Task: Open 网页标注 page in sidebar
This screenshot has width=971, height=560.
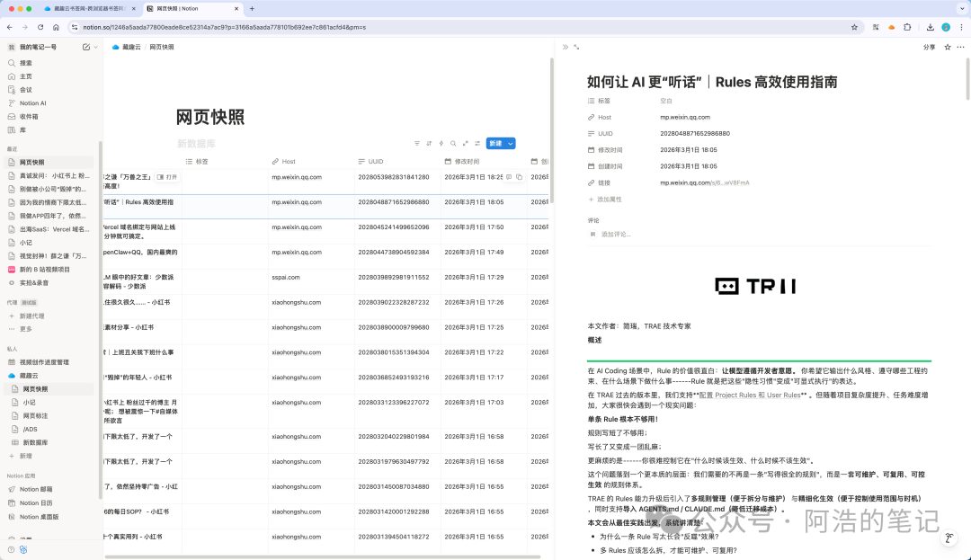Action: 35,416
